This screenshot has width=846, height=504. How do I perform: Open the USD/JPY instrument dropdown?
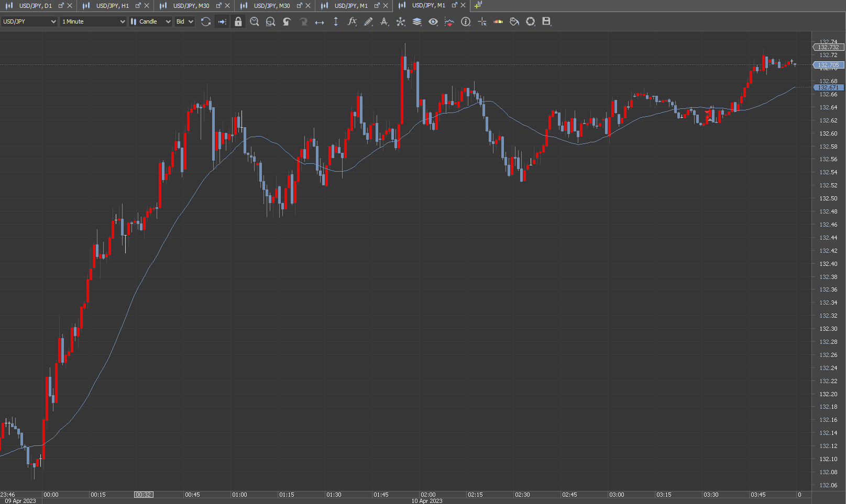click(x=29, y=21)
